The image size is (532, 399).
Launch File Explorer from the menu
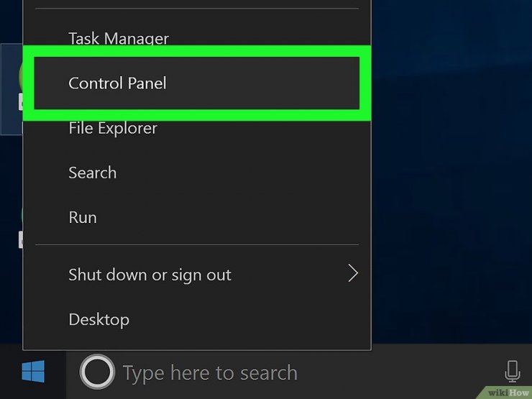coord(113,128)
